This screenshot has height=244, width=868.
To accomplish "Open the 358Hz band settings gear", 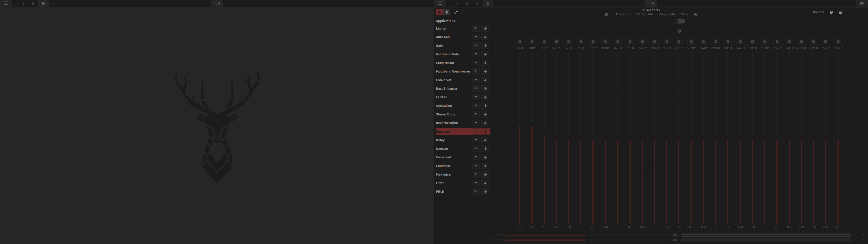I will coord(667,42).
